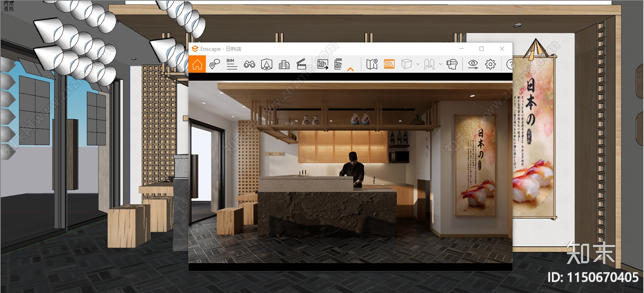The width and height of the screenshot is (644, 293).
Task: Open the Enscape asset library tree icon
Action: [266, 64]
